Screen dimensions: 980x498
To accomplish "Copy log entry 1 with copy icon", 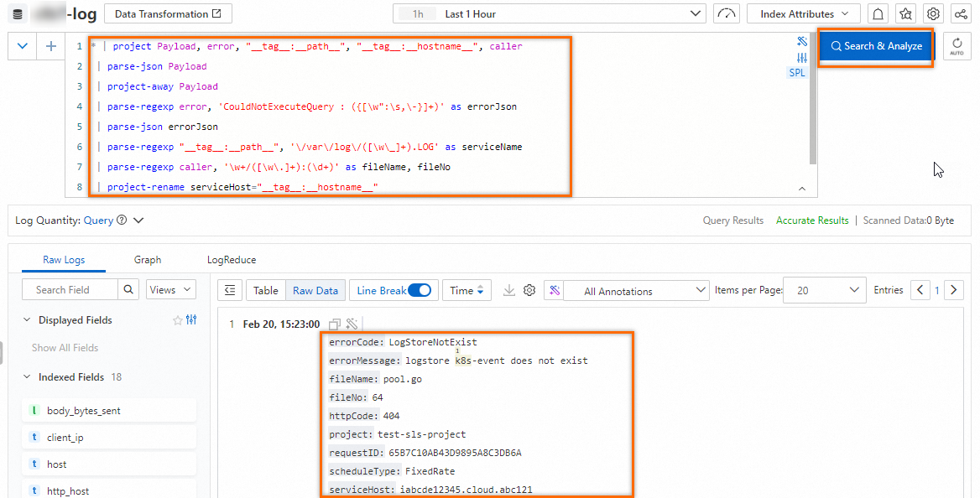I will (x=335, y=324).
